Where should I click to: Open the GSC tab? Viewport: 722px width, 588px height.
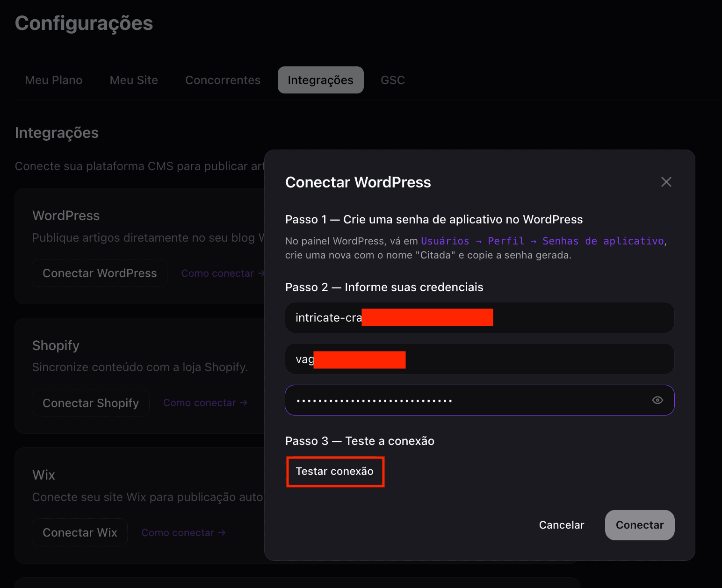point(393,80)
